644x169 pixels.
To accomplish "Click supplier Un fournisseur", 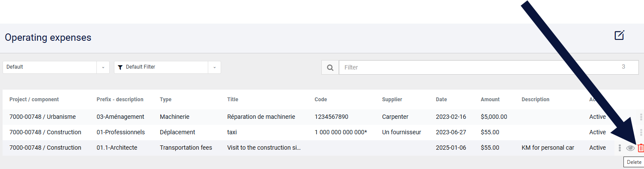I will [x=401, y=132].
